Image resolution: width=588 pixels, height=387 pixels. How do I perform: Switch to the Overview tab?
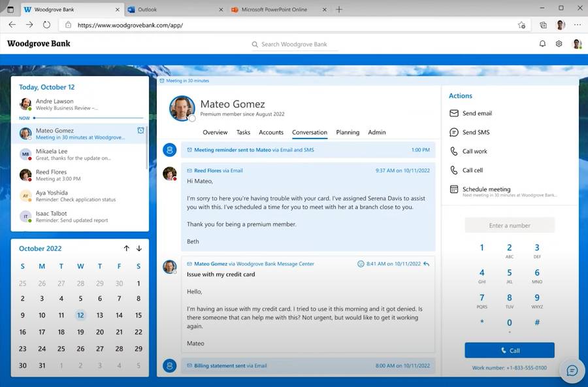[x=215, y=132]
